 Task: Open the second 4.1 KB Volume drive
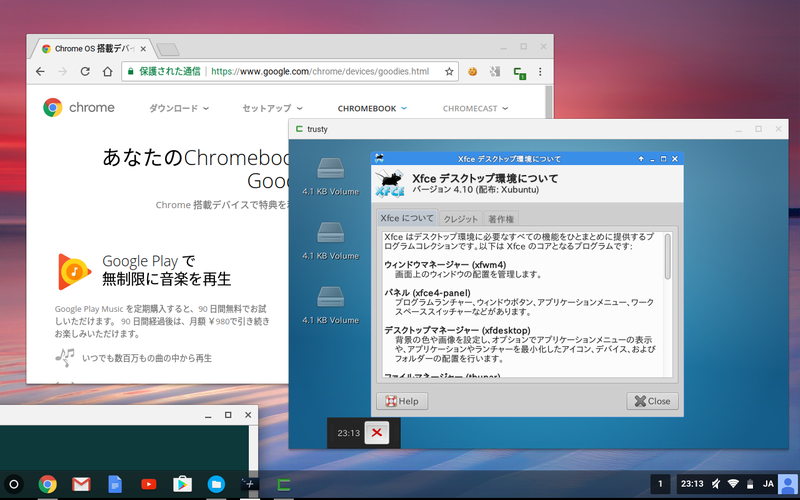[331, 232]
